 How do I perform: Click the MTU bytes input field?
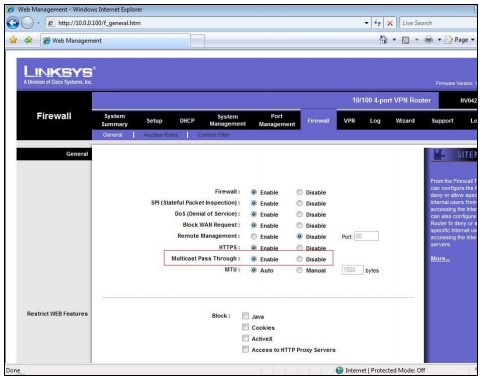(x=352, y=270)
